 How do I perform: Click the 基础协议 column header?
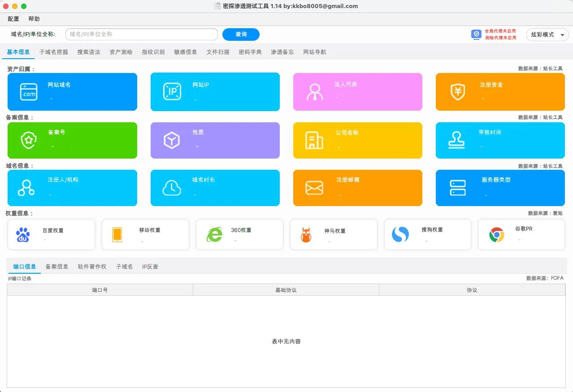[x=286, y=290]
